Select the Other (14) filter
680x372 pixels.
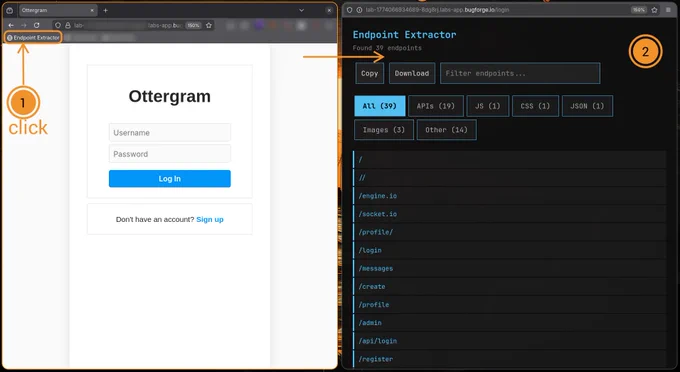pyautogui.click(x=447, y=130)
